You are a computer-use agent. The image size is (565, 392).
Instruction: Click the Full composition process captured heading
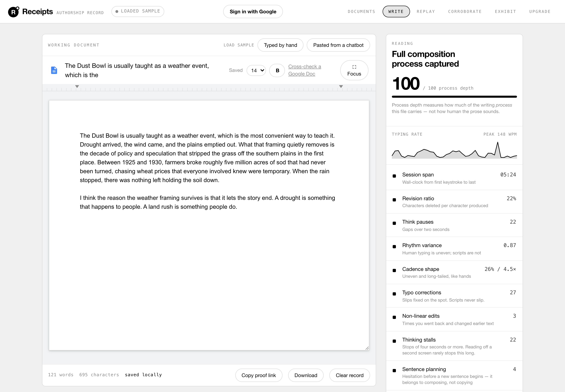[425, 59]
